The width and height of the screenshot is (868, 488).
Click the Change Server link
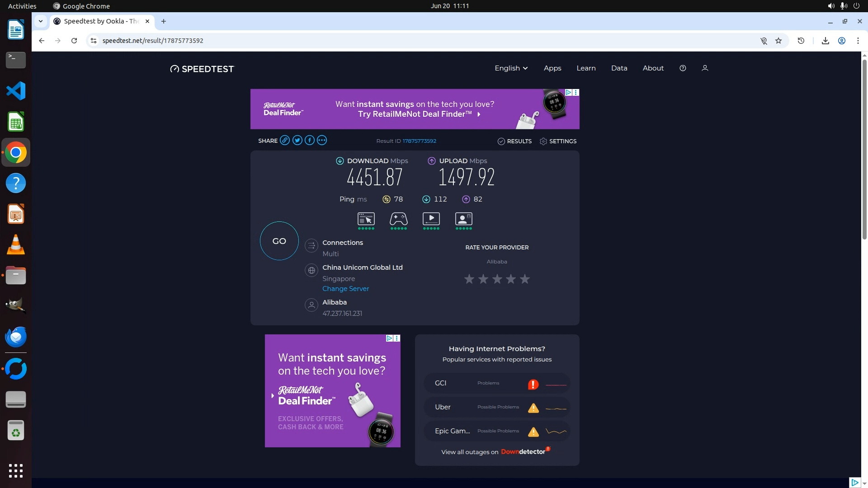345,289
